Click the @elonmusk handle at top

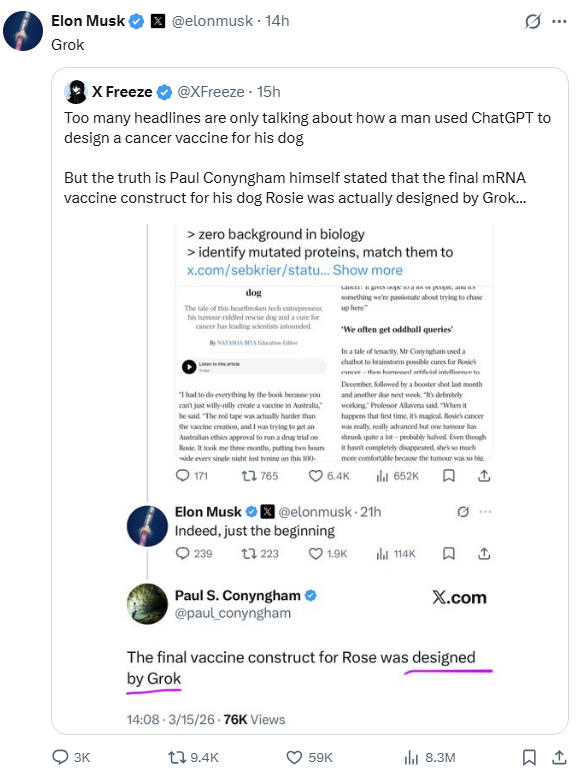coord(212,21)
